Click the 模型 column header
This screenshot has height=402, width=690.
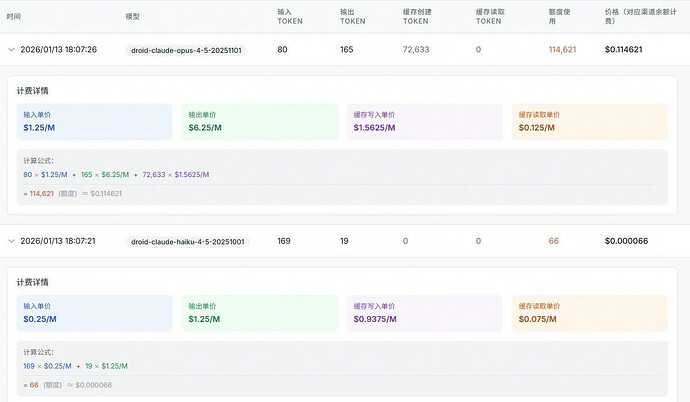click(x=132, y=16)
